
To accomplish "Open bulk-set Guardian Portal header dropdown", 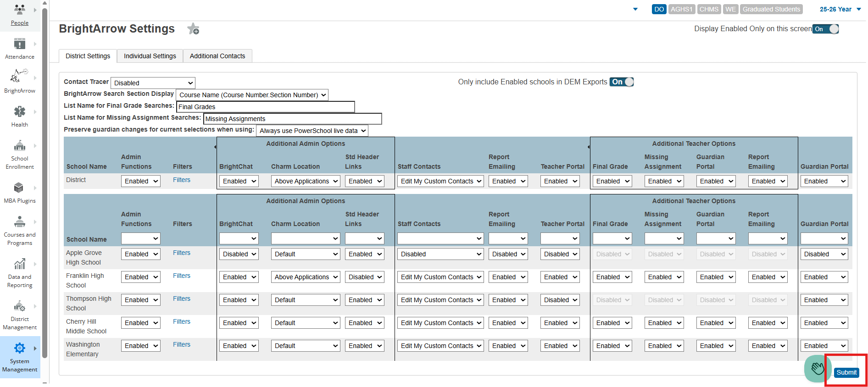I will 824,238.
